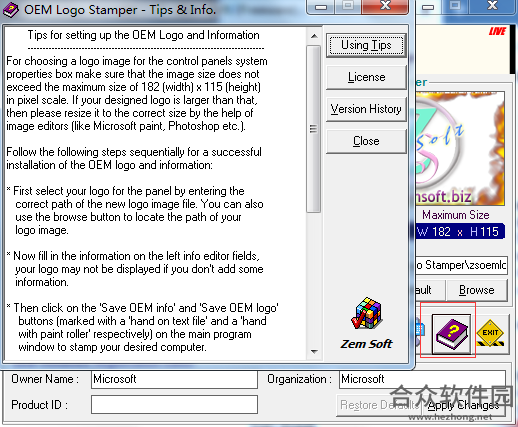
Task: Click the Organization text field
Action: point(422,379)
